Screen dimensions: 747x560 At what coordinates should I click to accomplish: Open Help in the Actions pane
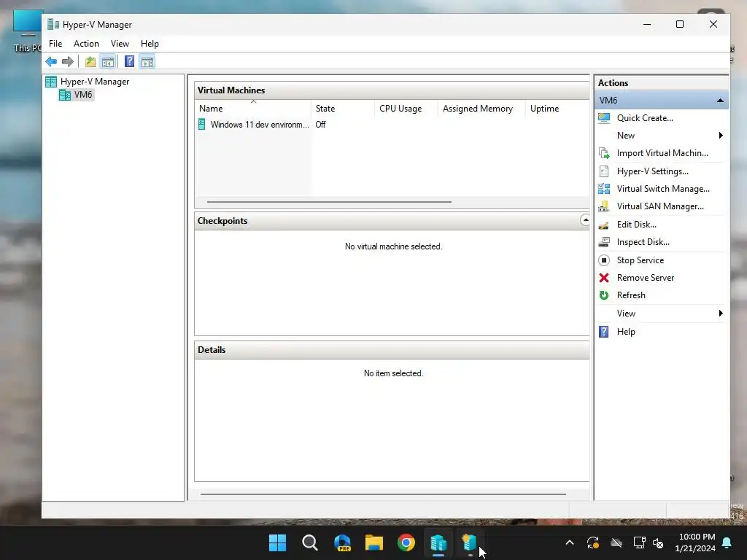pyautogui.click(x=625, y=332)
